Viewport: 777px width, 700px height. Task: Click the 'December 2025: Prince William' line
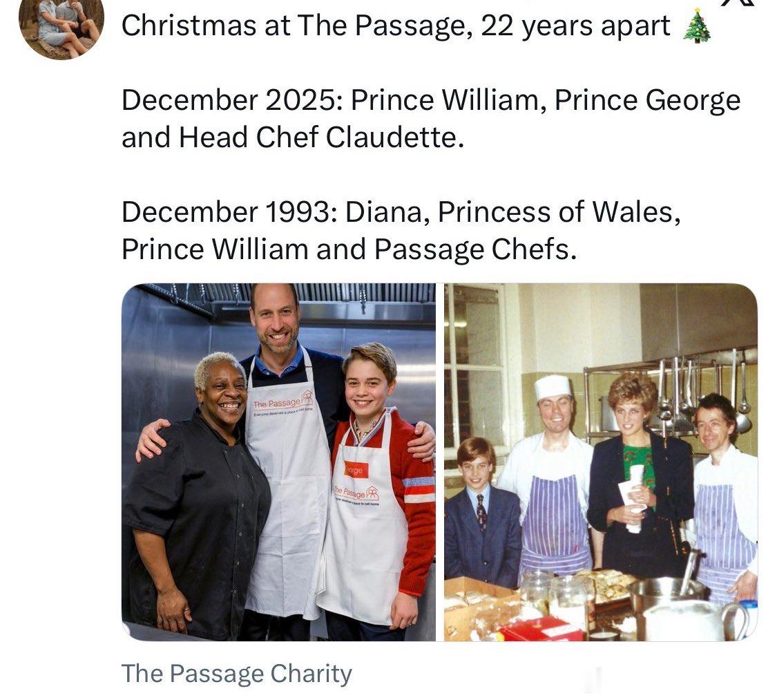(431, 101)
